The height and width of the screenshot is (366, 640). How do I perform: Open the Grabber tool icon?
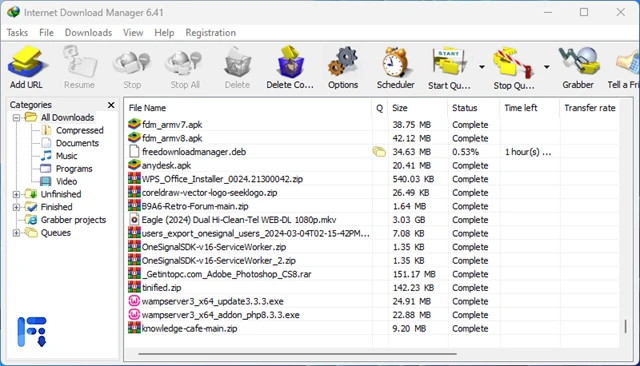(579, 62)
